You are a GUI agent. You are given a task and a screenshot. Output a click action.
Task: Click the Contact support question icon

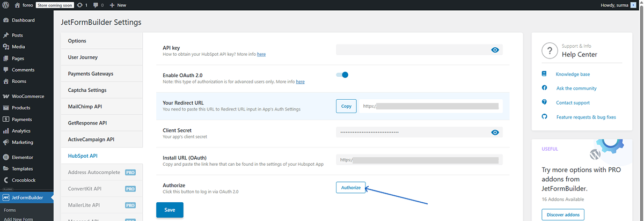[544, 102]
